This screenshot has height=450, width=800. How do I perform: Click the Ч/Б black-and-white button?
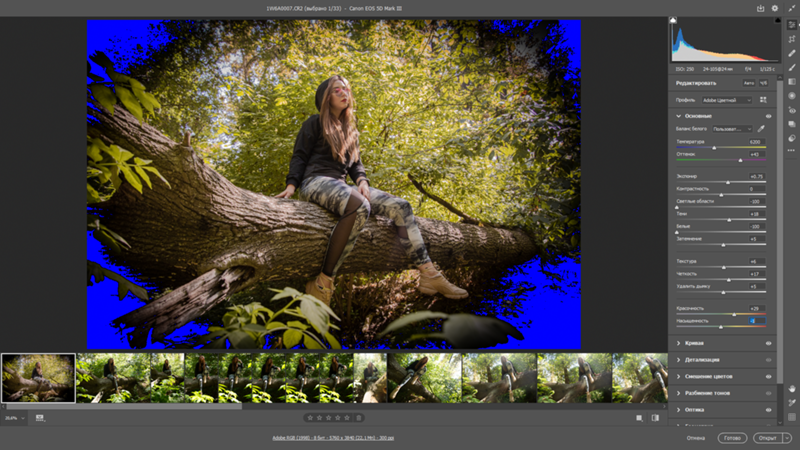coord(763,83)
